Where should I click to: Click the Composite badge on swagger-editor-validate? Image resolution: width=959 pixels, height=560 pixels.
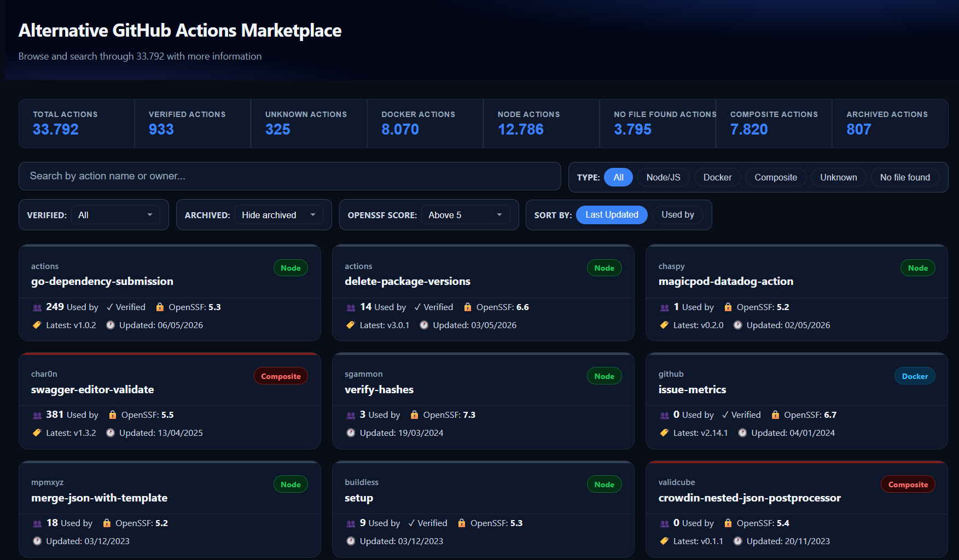(x=281, y=376)
